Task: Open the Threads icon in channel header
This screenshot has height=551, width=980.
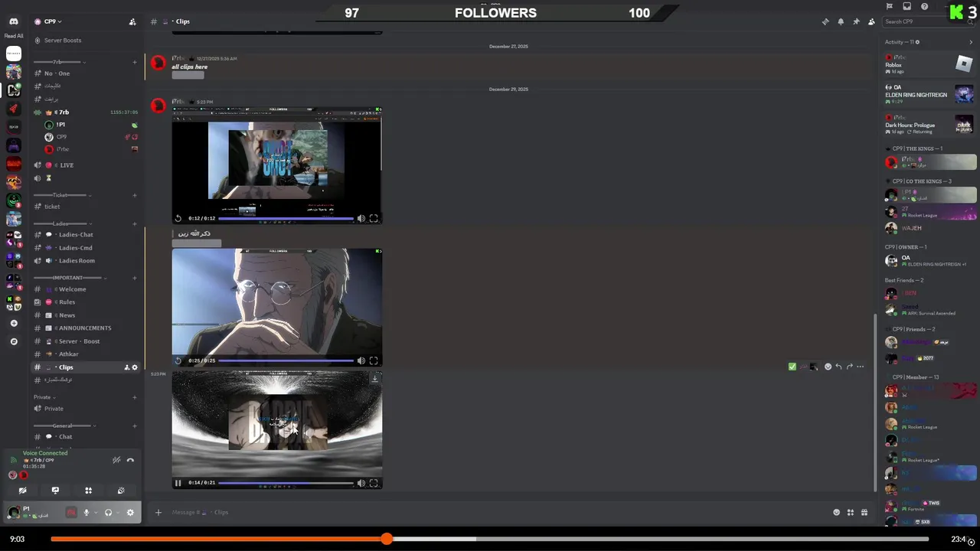Action: point(825,21)
